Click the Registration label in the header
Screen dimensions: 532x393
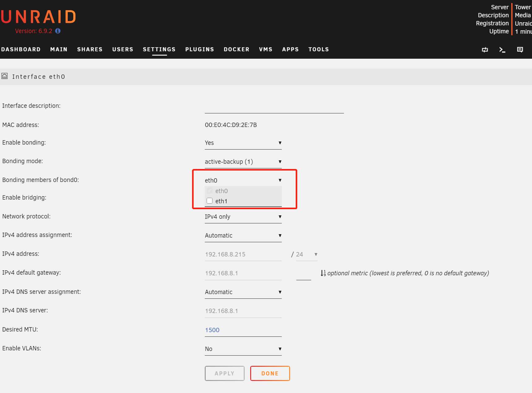492,23
